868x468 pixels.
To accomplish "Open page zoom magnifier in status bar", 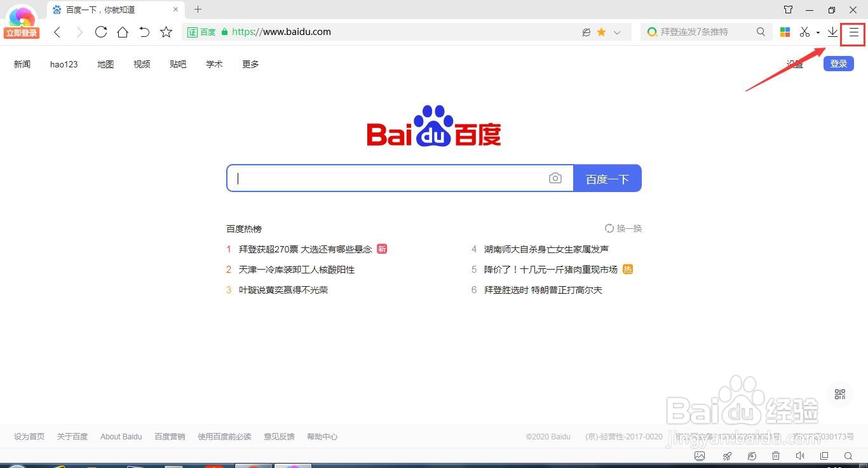I will click(848, 456).
